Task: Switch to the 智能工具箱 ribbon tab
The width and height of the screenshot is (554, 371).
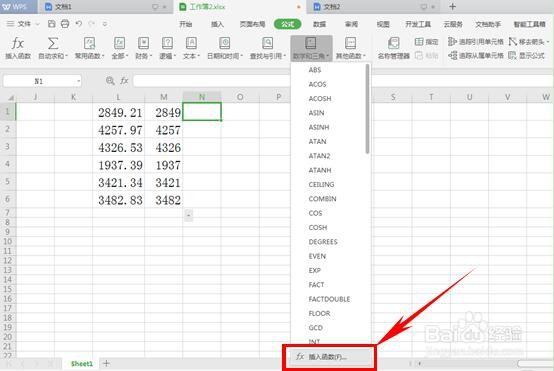Action: click(530, 24)
